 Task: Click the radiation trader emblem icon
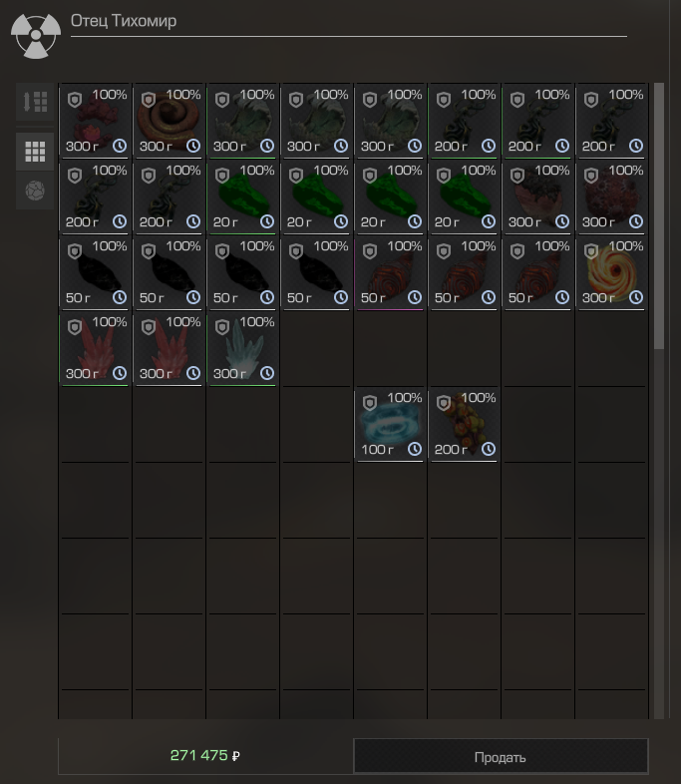pos(36,36)
